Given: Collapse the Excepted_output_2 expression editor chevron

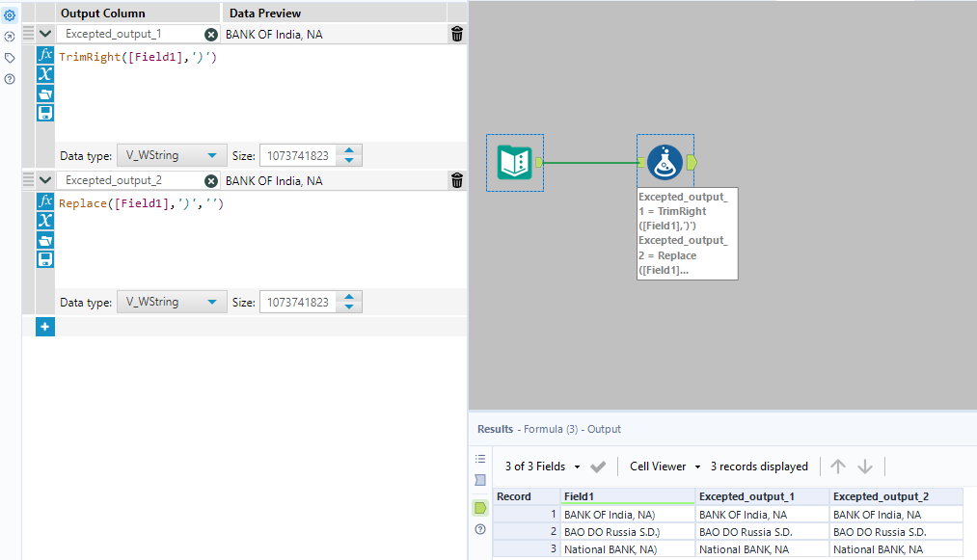Looking at the screenshot, I should (44, 179).
